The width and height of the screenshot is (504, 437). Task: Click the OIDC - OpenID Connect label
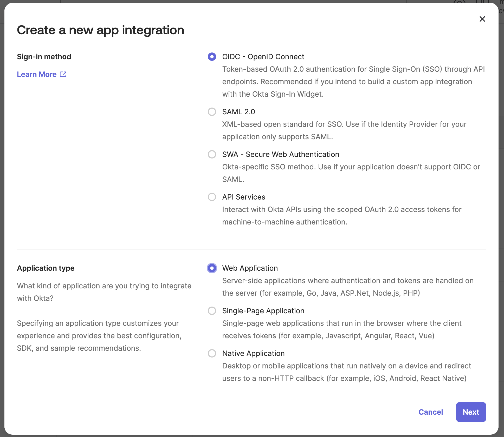click(263, 57)
